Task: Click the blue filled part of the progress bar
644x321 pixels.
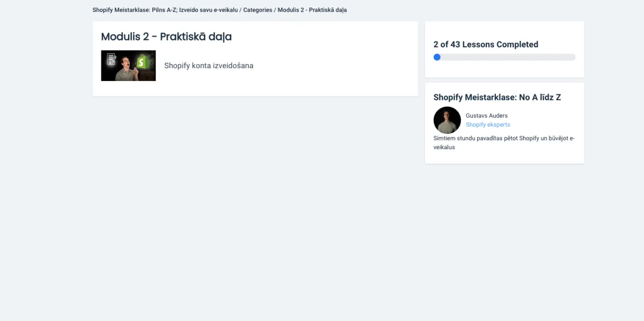Action: 437,57
